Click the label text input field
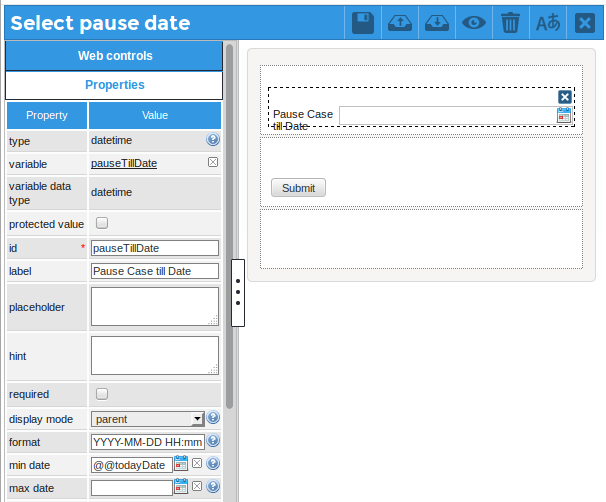 154,271
